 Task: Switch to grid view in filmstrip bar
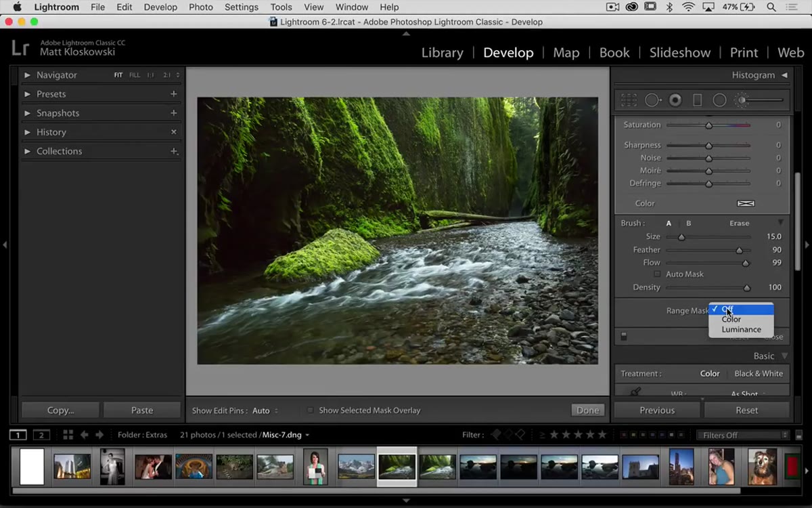click(x=68, y=435)
